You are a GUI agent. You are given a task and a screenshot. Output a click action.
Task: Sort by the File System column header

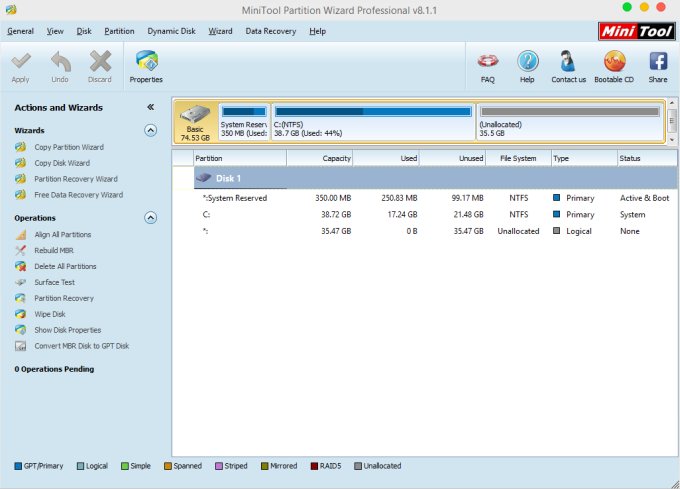tap(518, 158)
